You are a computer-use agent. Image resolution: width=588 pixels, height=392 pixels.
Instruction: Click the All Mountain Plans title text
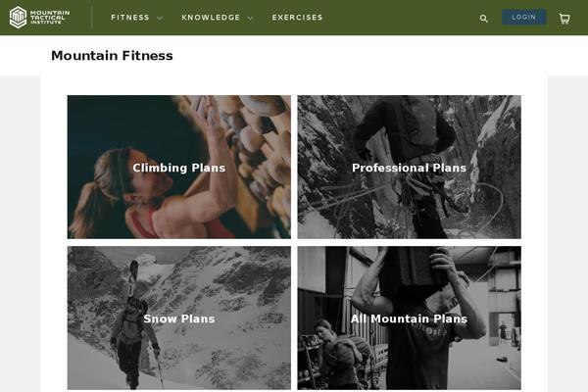[409, 318]
